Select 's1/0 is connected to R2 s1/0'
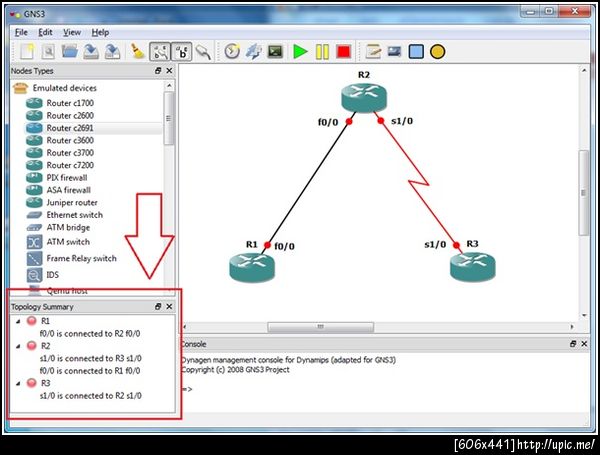The image size is (600, 455). (x=91, y=396)
